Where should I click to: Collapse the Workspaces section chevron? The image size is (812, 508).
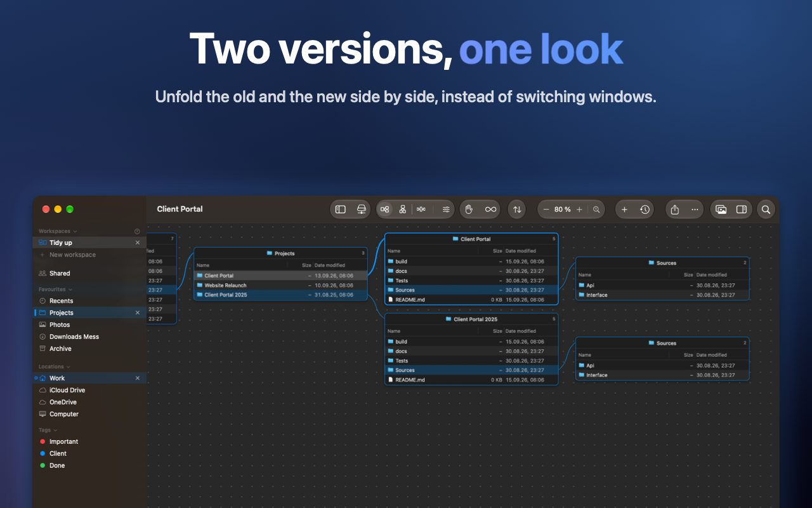75,232
